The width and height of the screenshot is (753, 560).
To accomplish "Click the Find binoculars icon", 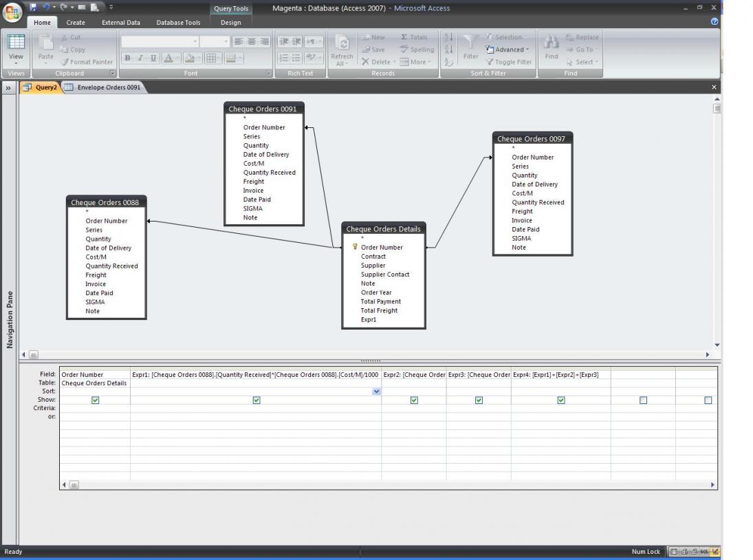I will click(x=552, y=43).
